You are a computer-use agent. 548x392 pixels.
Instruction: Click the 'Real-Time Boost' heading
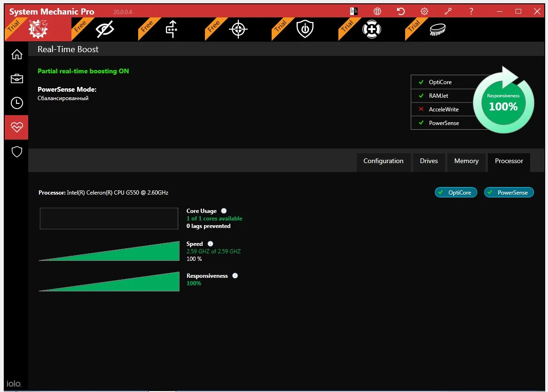(68, 49)
